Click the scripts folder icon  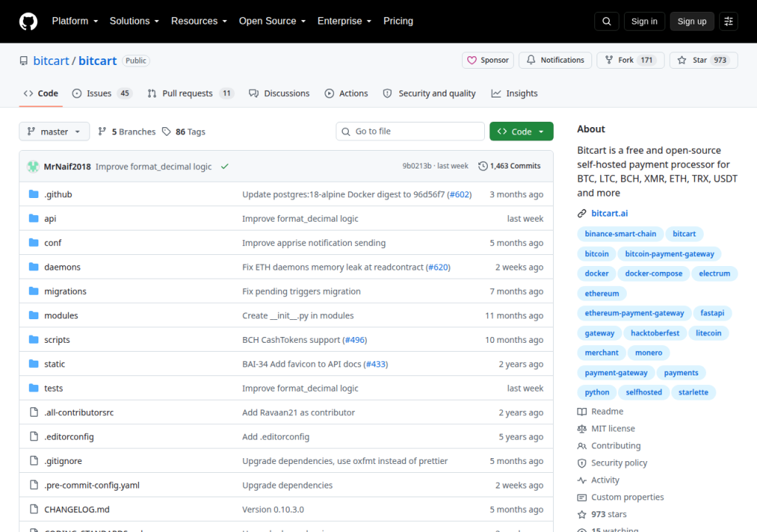coord(34,339)
